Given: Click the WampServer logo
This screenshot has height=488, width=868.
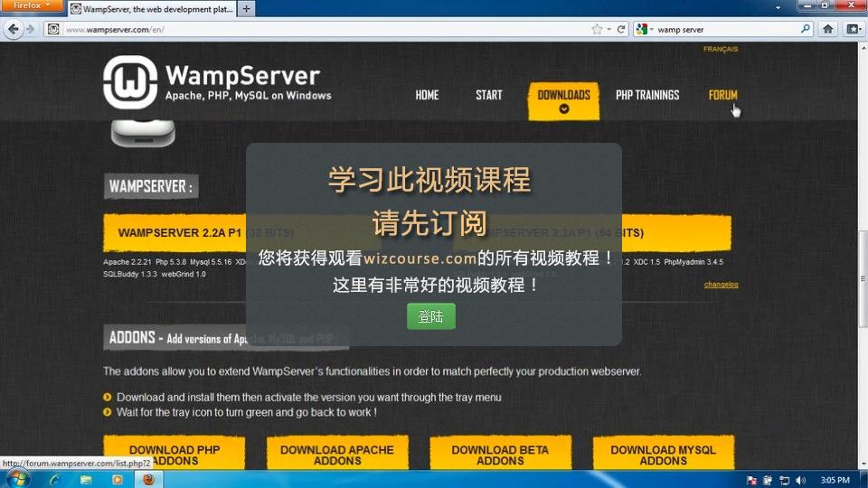Looking at the screenshot, I should point(218,82).
